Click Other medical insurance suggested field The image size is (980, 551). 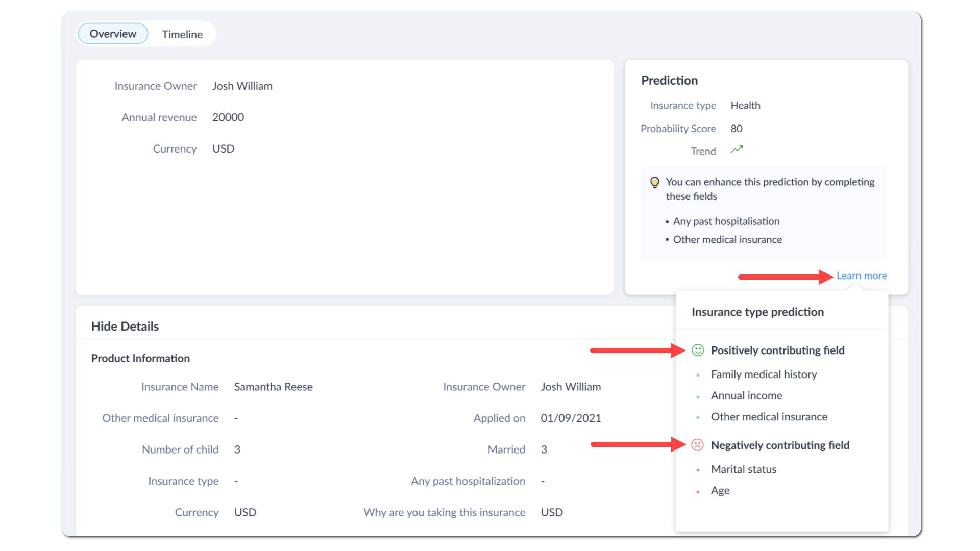click(x=727, y=240)
